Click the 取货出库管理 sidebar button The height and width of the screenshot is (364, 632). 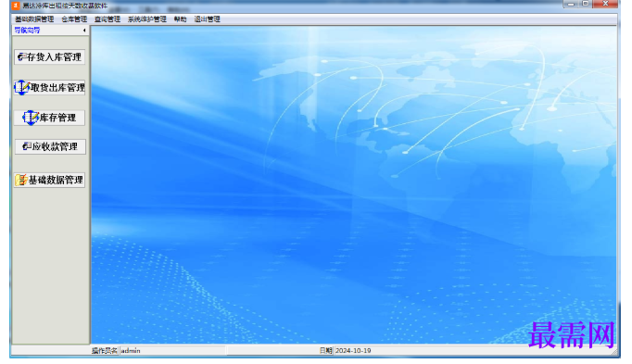click(x=49, y=87)
